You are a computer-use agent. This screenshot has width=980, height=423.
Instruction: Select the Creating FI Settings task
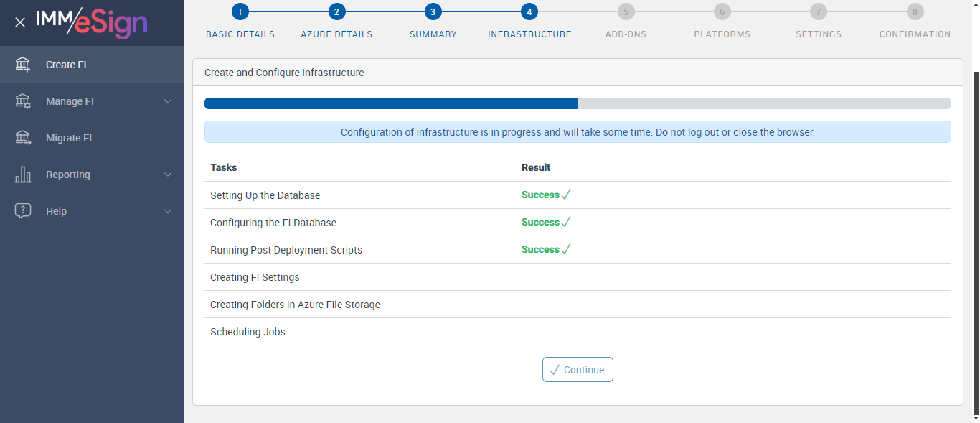point(255,277)
